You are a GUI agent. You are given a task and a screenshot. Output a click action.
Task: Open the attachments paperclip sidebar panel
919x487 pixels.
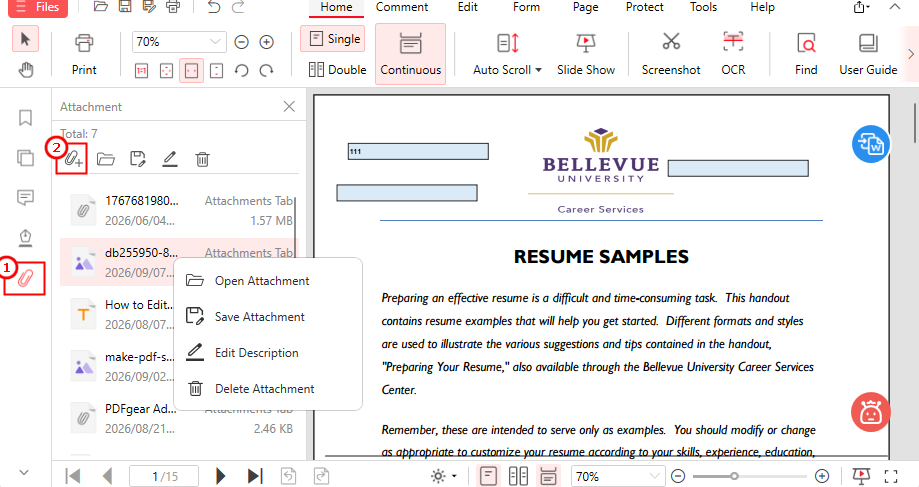tap(25, 278)
